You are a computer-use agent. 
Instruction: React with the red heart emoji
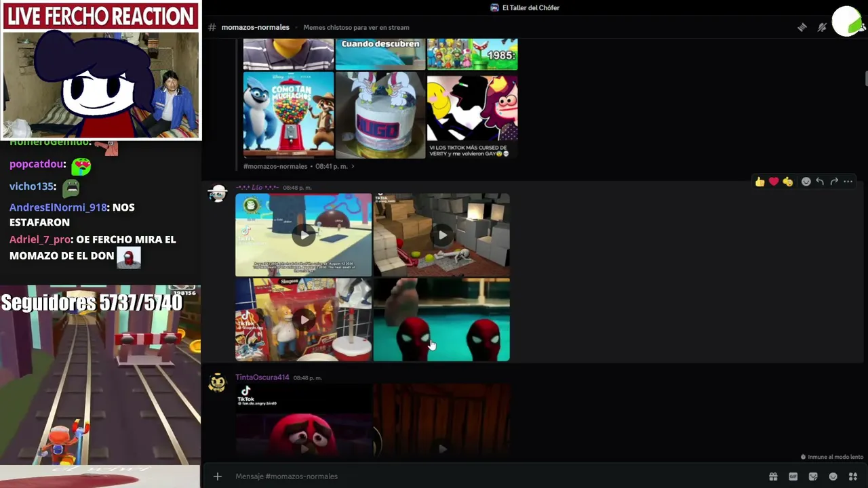pos(774,182)
